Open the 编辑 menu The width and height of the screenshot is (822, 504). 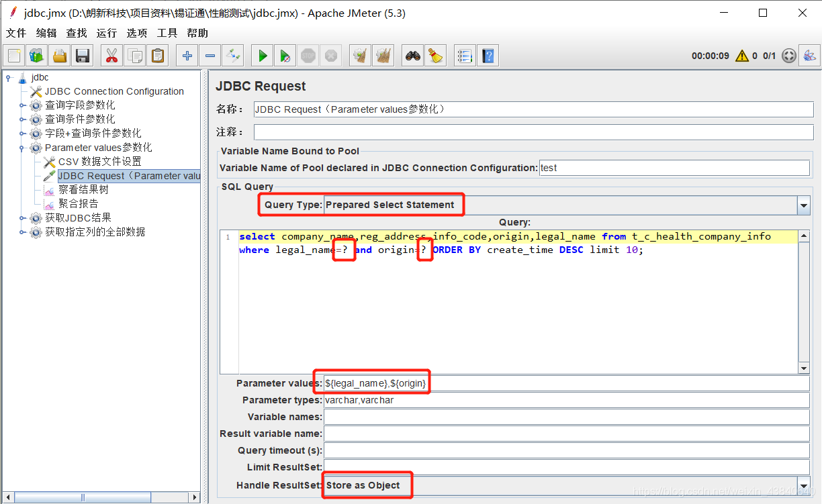46,33
